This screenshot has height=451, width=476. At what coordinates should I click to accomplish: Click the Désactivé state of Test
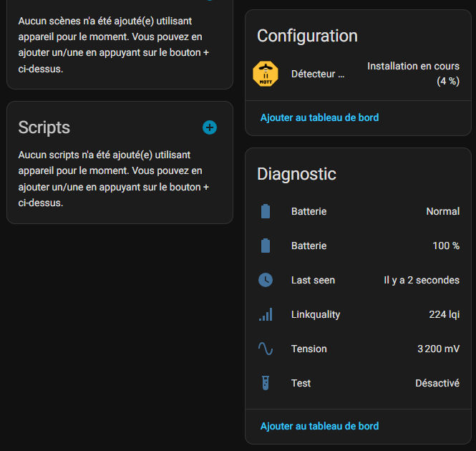[437, 383]
